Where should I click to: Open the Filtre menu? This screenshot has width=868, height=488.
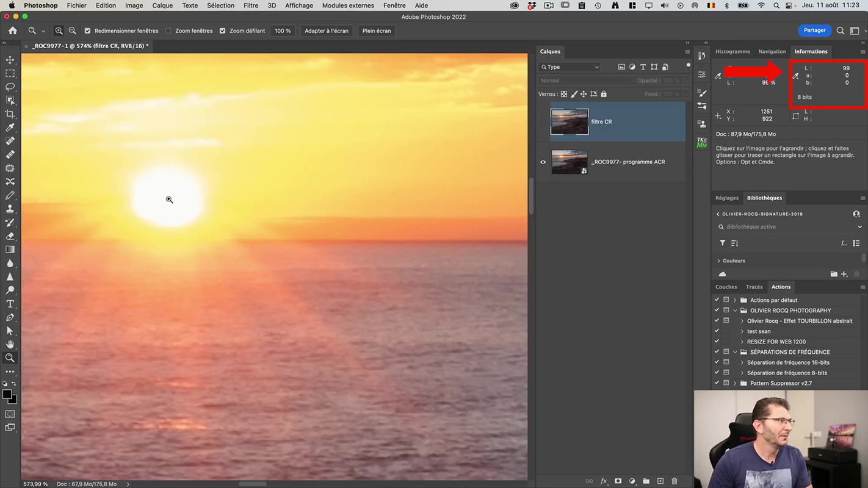point(250,5)
